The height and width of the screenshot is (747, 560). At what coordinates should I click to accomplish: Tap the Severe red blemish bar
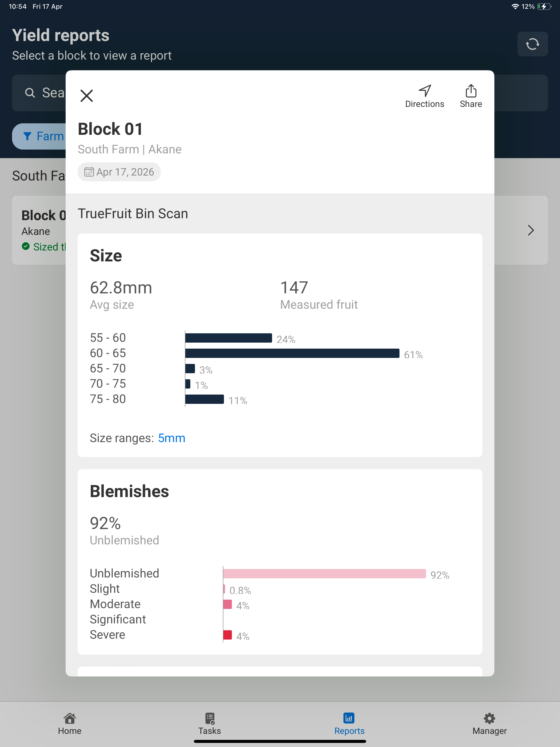228,635
